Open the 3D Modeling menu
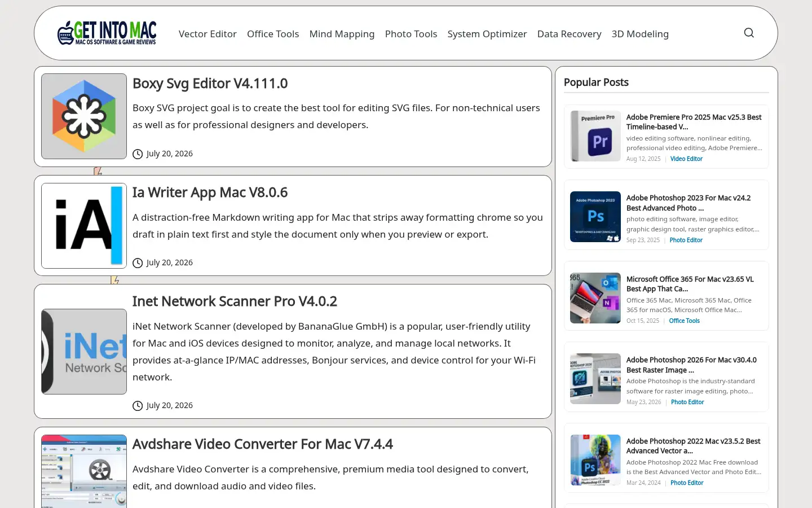This screenshot has height=508, width=812. tap(640, 34)
